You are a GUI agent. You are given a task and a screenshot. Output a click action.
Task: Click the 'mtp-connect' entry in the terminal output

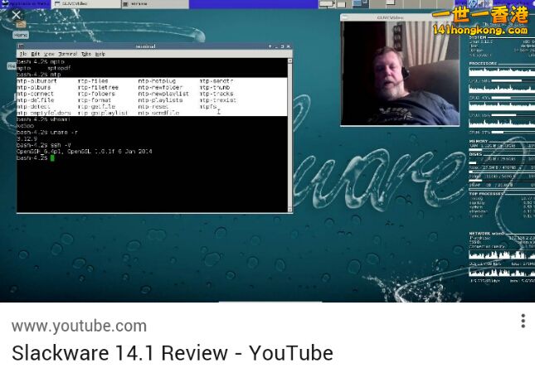35,94
